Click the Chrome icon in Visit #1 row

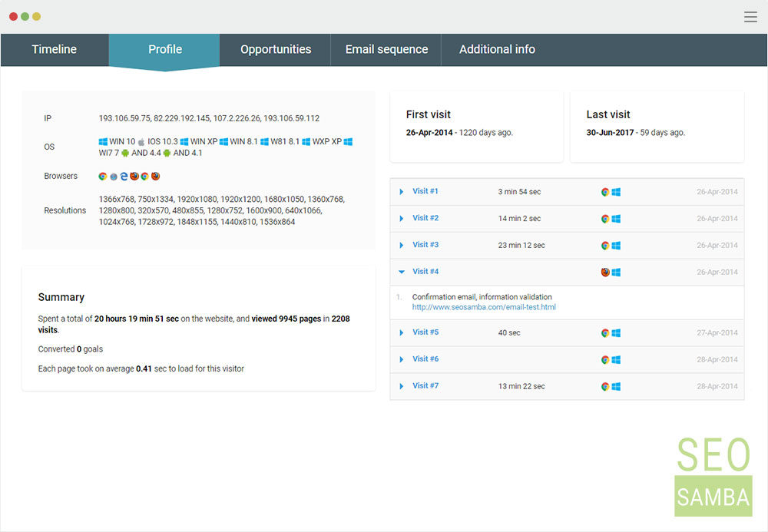[x=605, y=192]
